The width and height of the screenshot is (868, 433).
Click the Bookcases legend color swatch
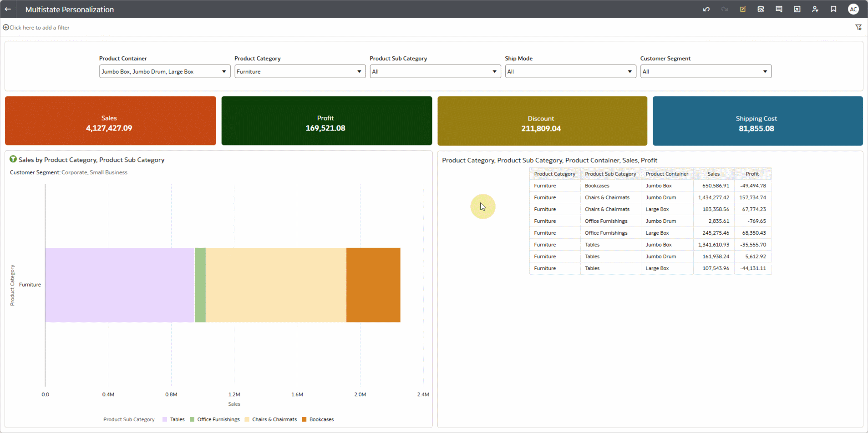click(x=304, y=419)
